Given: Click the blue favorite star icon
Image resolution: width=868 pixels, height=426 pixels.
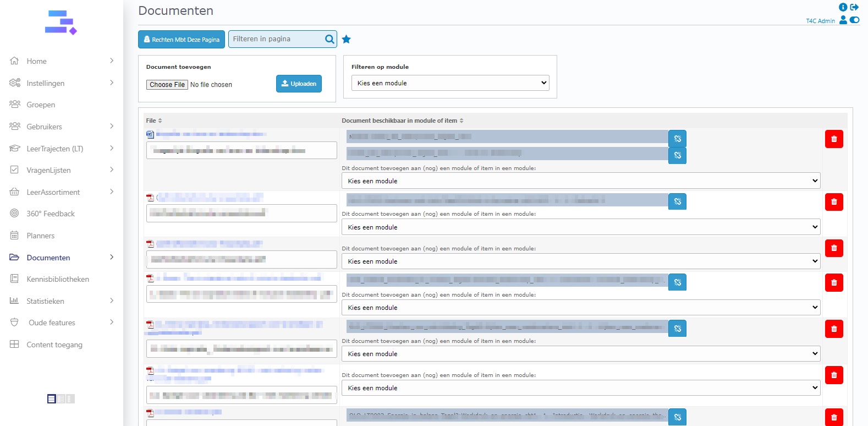Looking at the screenshot, I should tap(346, 39).
